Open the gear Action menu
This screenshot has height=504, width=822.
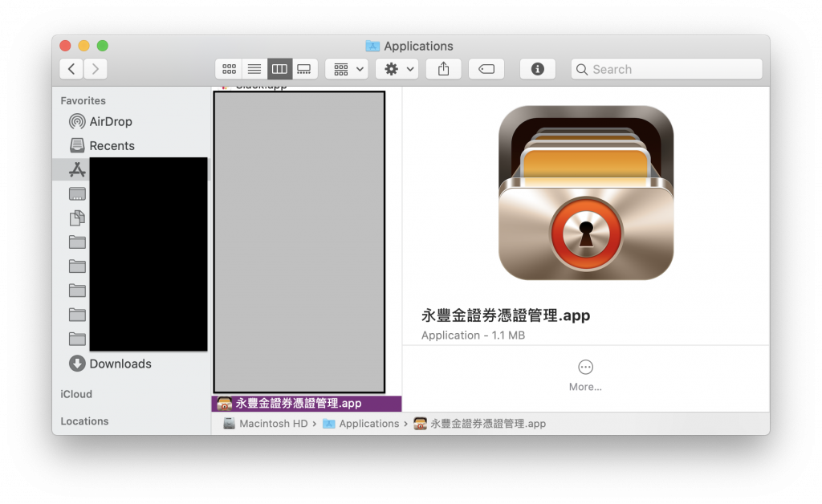coord(397,69)
